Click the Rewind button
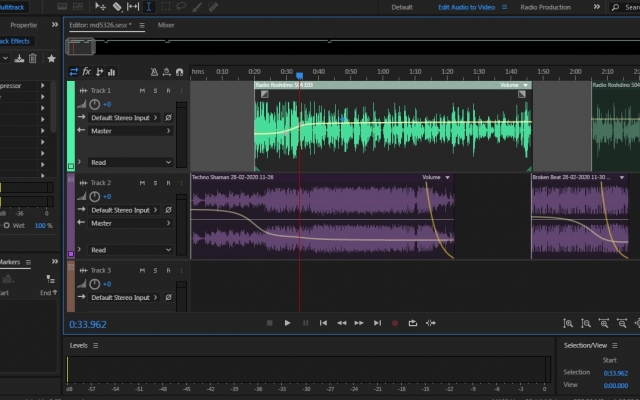The height and width of the screenshot is (400, 640). tap(342, 323)
